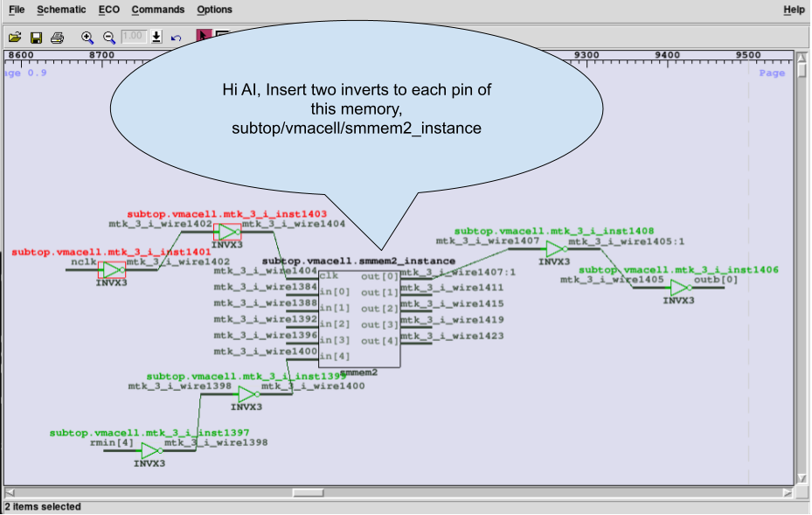
Task: Print the schematic using printer icon
Action: (57, 38)
